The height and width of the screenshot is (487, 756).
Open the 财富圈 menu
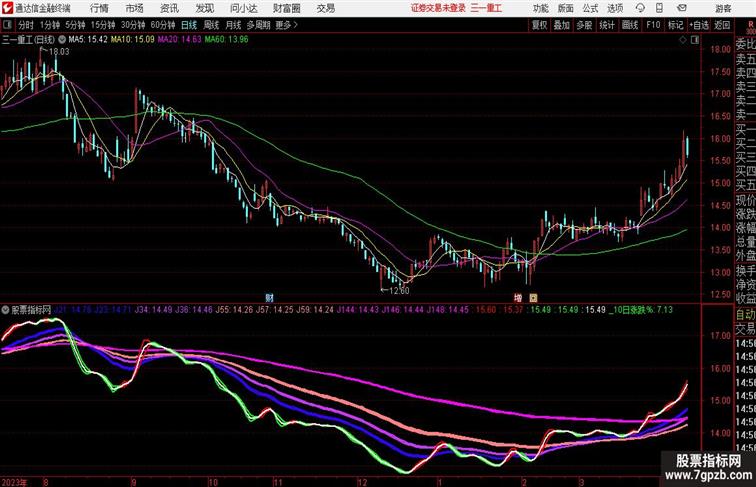point(287,8)
